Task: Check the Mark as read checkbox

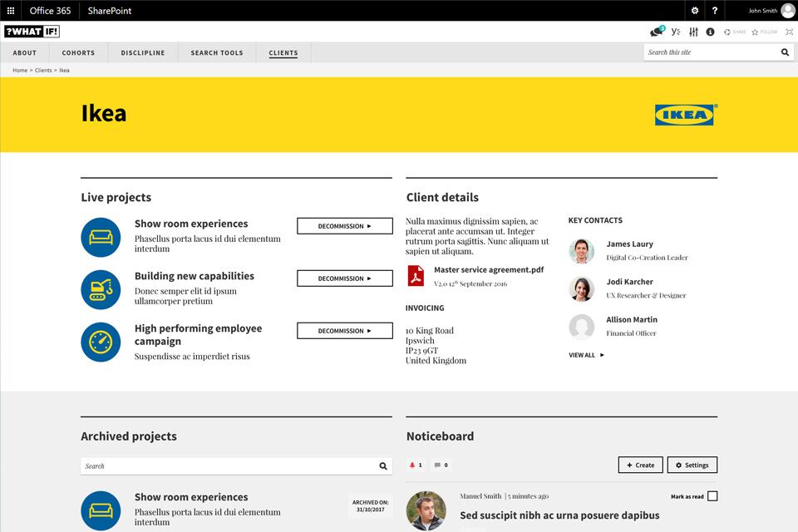Action: tap(712, 496)
